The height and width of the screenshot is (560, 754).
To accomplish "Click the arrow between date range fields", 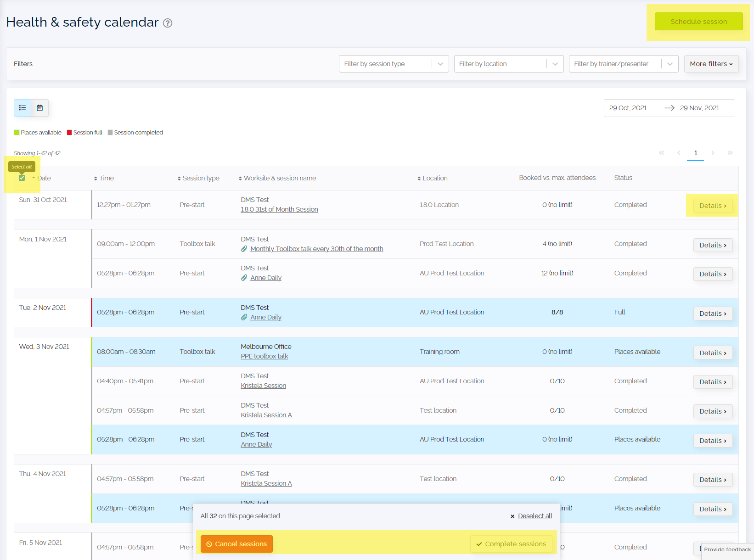I will [670, 108].
